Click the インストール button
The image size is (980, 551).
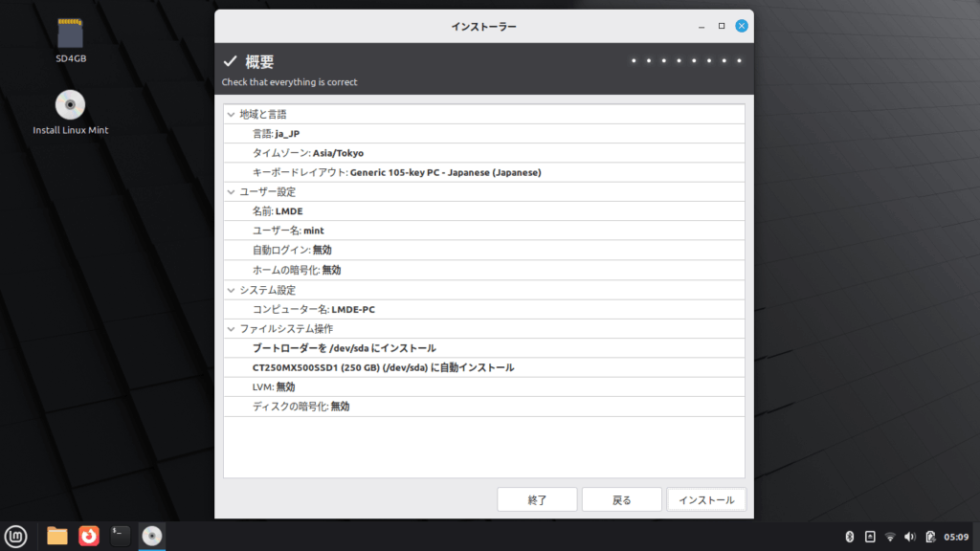706,500
